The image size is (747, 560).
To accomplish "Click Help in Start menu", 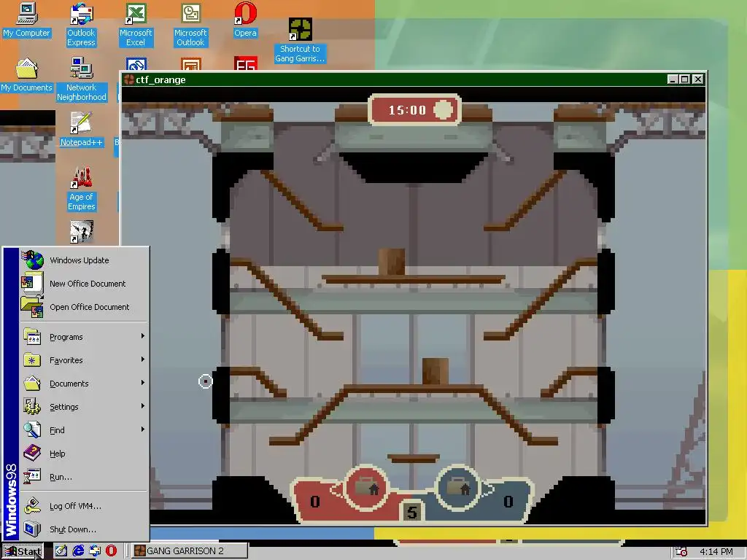I will tap(85, 454).
